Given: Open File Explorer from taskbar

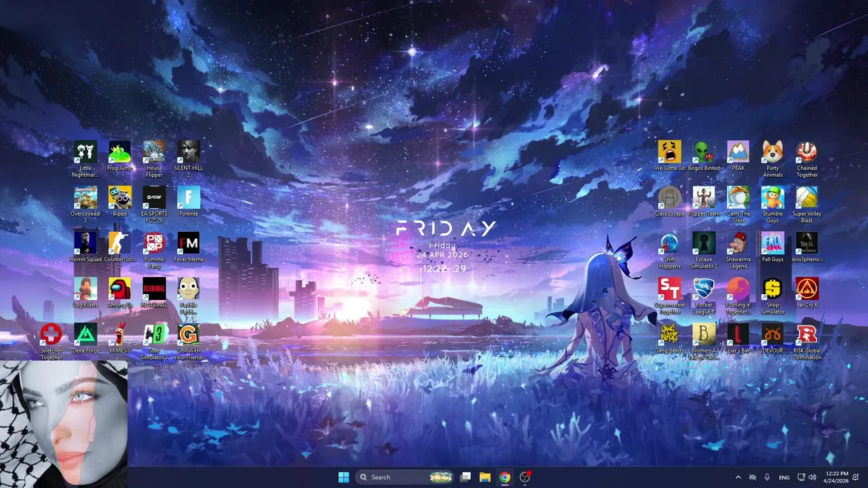Looking at the screenshot, I should (485, 477).
